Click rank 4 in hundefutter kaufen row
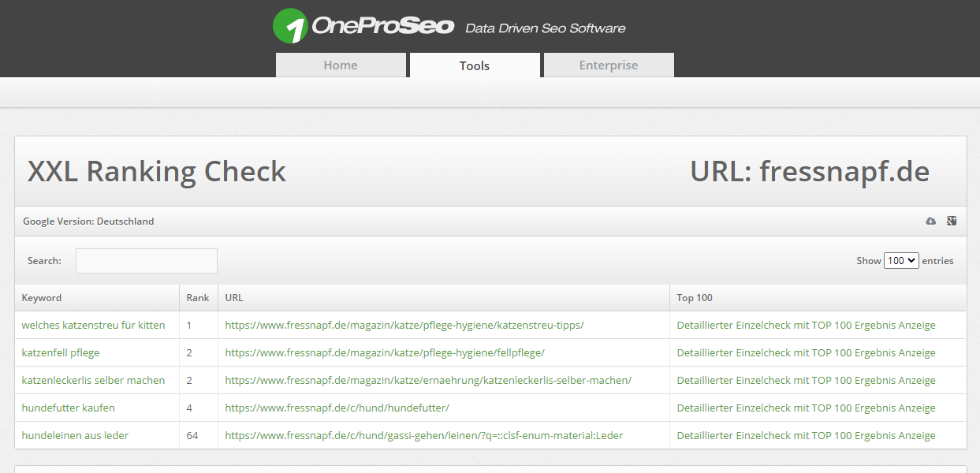 189,408
